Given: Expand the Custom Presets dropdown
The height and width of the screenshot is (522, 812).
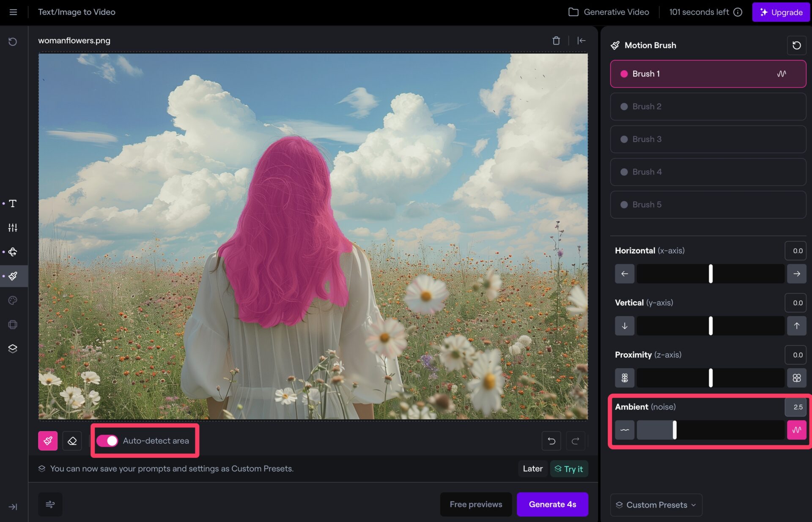Looking at the screenshot, I should pos(656,505).
